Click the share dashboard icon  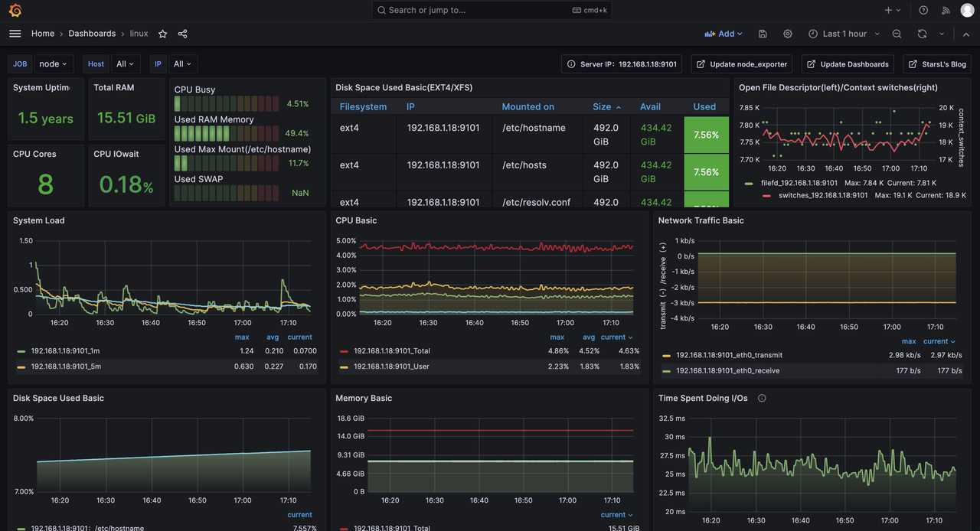click(x=182, y=34)
